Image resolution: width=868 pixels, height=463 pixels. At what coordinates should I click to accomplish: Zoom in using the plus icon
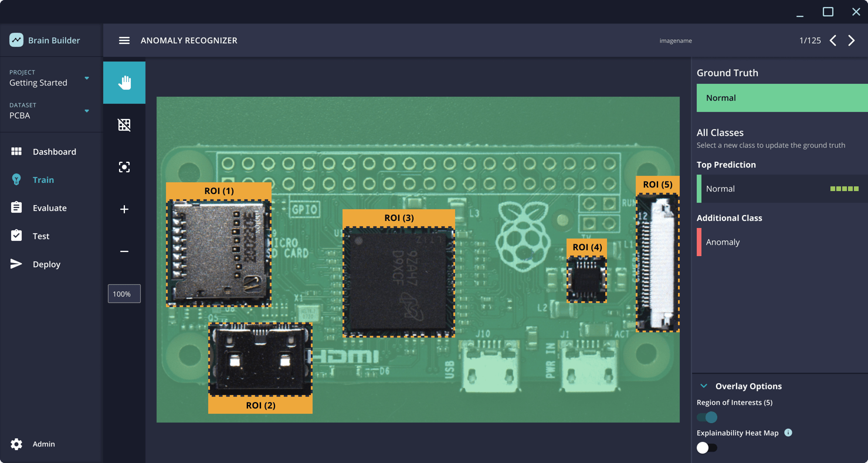[x=124, y=209]
